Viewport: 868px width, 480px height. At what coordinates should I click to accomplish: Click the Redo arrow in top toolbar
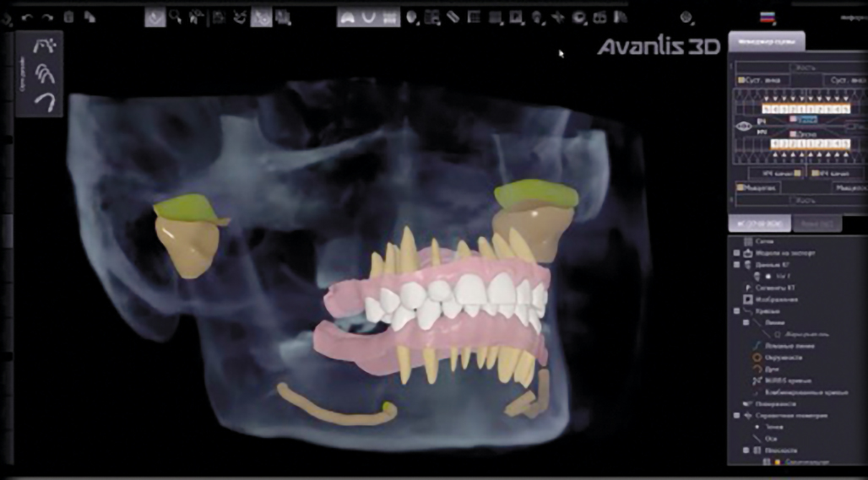point(46,17)
